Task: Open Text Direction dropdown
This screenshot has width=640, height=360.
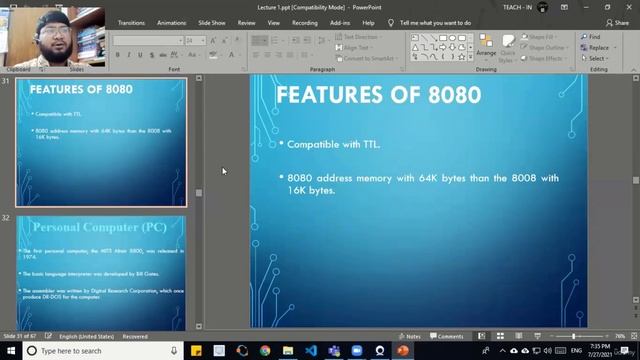Action: [359, 37]
